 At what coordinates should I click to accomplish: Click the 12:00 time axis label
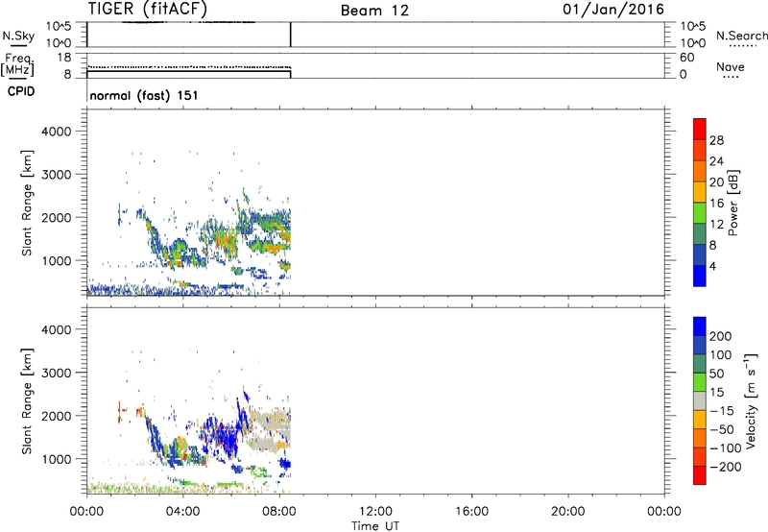[375, 512]
